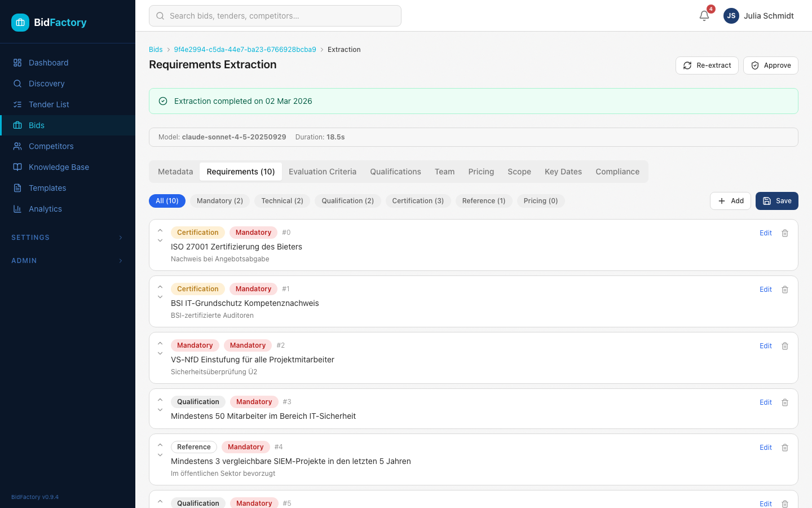Screen dimensions: 812x508
Task: Edit the SIEM-Projekte requirement
Action: (x=766, y=448)
